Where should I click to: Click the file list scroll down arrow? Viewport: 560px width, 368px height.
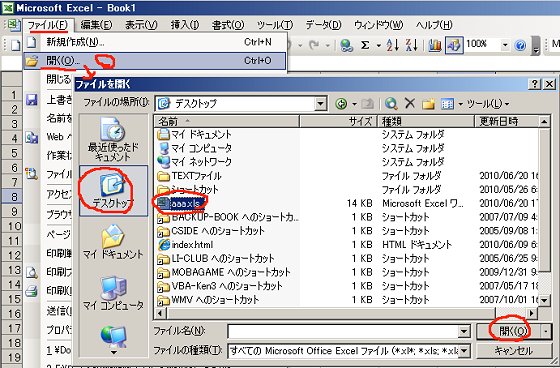pos(544,300)
